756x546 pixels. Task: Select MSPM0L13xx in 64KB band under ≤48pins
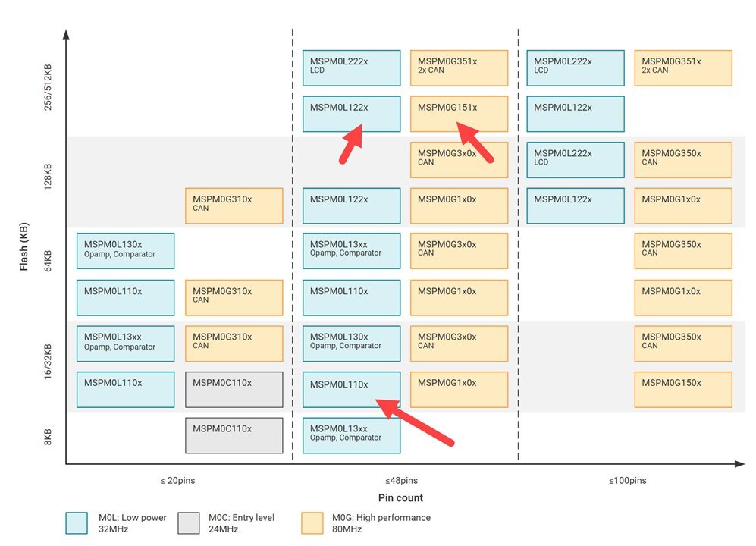[352, 251]
